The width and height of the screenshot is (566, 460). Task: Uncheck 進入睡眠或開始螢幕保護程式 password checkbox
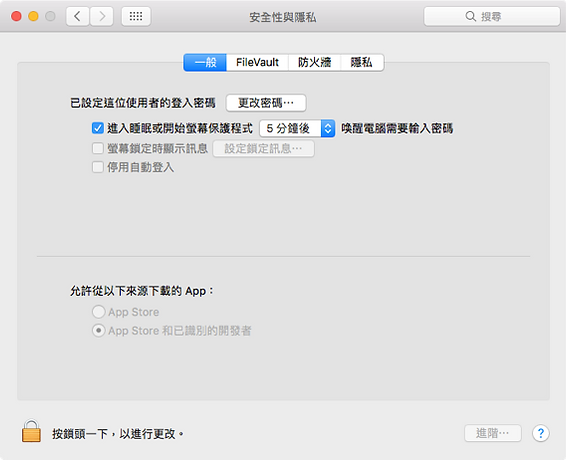(x=98, y=128)
